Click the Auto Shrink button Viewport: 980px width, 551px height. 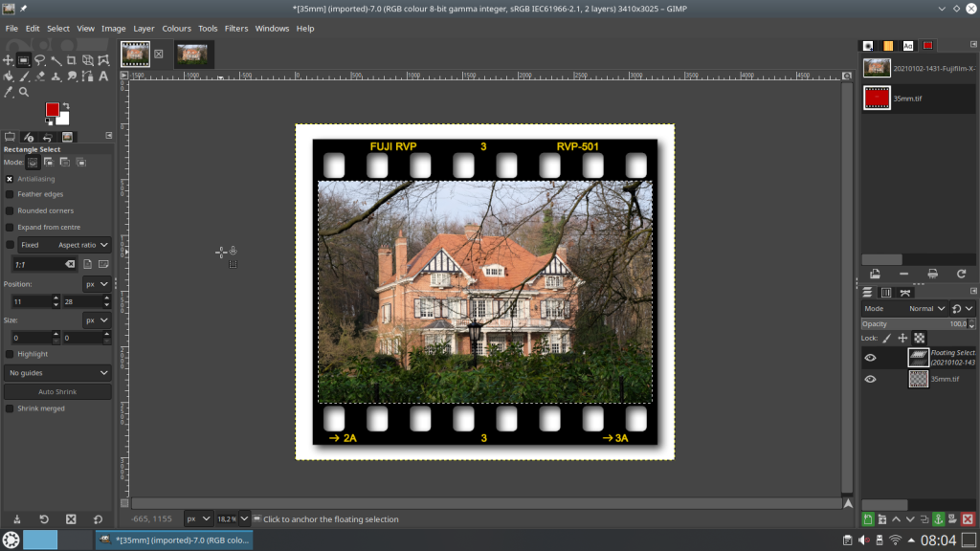(x=57, y=391)
